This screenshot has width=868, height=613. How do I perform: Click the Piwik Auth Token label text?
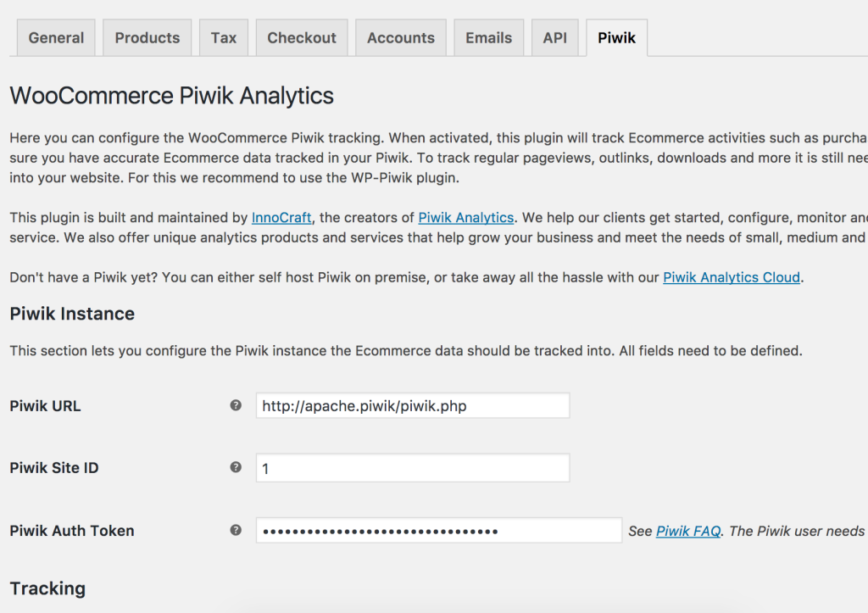pos(72,531)
